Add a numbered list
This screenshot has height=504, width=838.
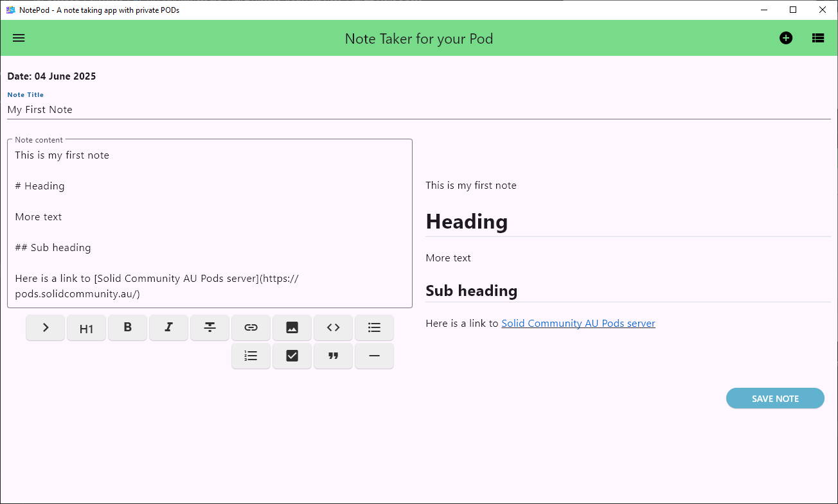[x=251, y=356]
